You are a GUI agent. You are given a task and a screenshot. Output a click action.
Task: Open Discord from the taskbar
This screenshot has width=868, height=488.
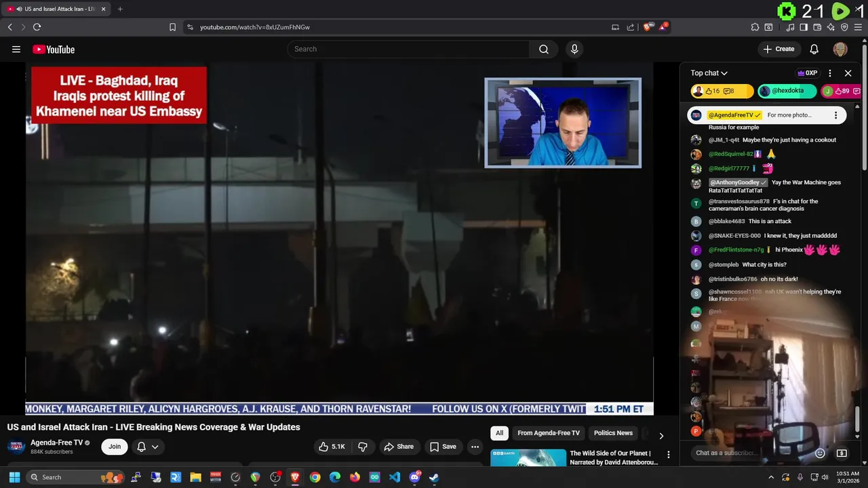(414, 477)
